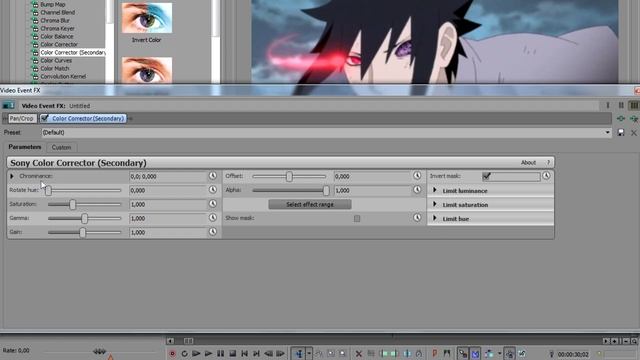Viewport: 640px width, 360px height.
Task: Click the Gain slider handle
Action: 82,232
